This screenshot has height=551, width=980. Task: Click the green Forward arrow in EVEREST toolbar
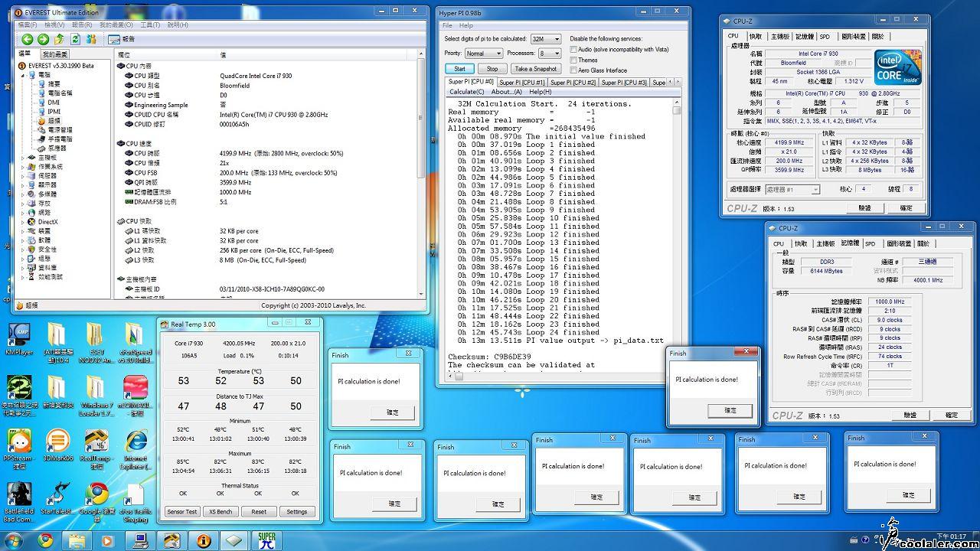pyautogui.click(x=43, y=39)
